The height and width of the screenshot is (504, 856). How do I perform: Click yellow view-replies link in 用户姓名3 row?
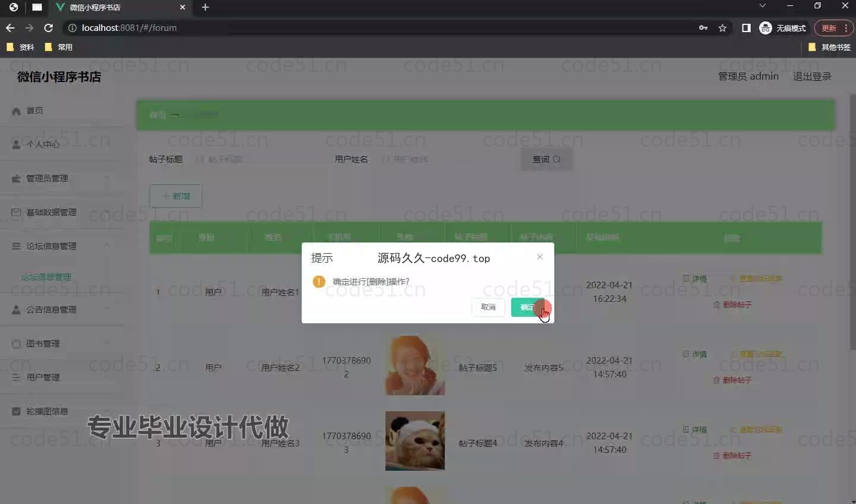756,430
